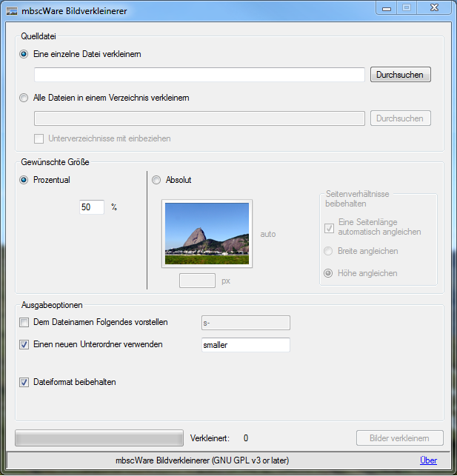The height and width of the screenshot is (476, 457).
Task: Select 'Eine einzelne Datei verkleinern' radio button
Action: (24, 54)
